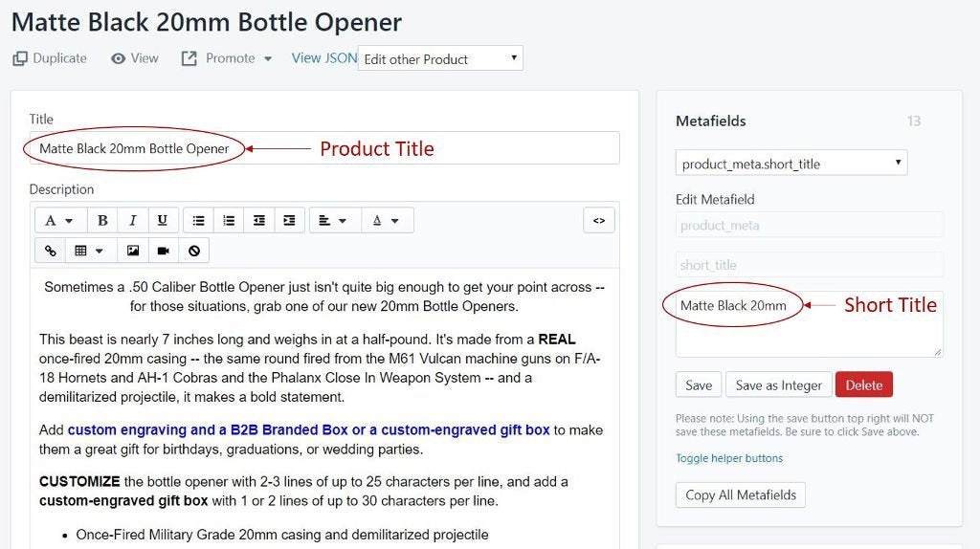
Task: Open the 'Edit other Product' dropdown
Action: [x=440, y=58]
